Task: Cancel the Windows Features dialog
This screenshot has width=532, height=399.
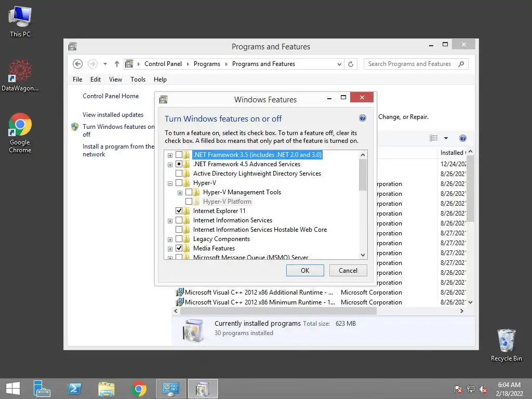Action: pos(348,270)
